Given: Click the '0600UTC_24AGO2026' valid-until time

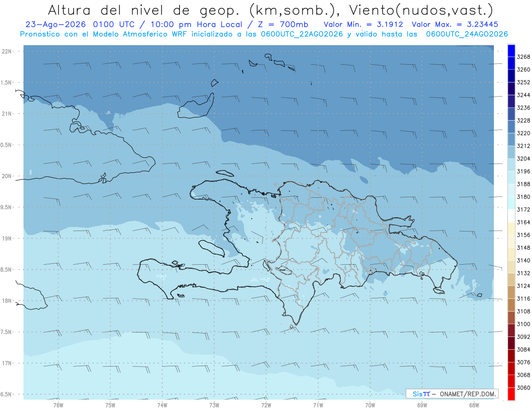Looking at the screenshot, I should (467, 34).
